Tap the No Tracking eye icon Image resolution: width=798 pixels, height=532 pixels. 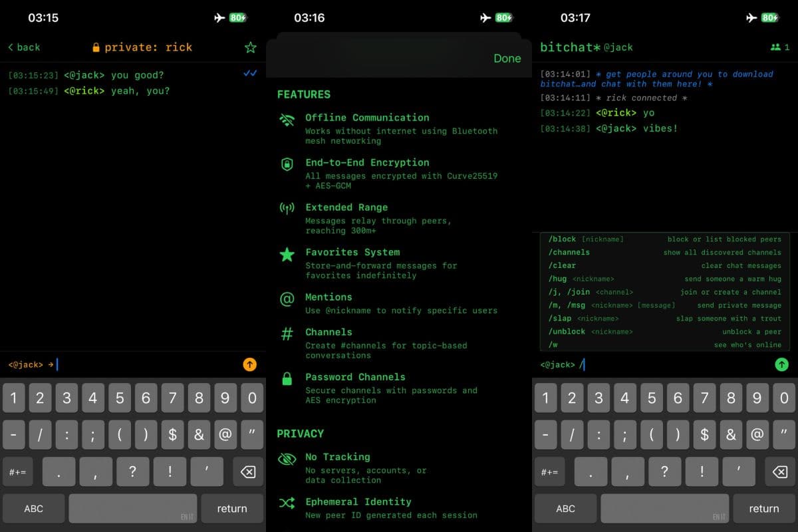click(287, 459)
